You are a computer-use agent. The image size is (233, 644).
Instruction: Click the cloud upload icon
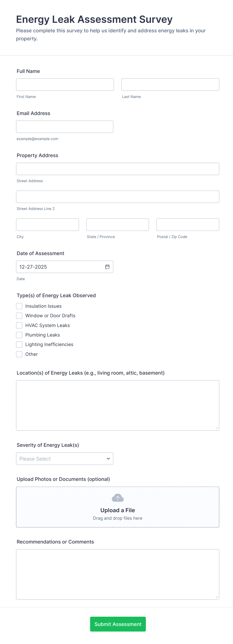pos(118,498)
